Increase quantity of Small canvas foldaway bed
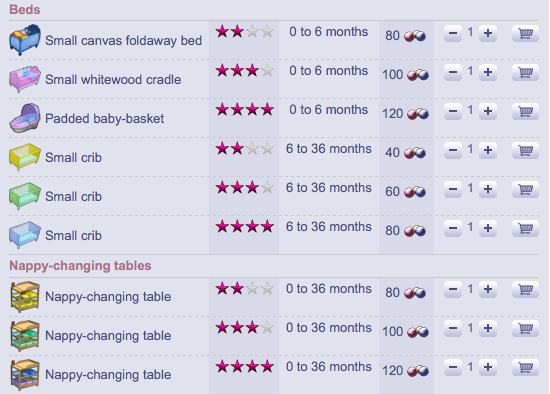 tap(488, 34)
